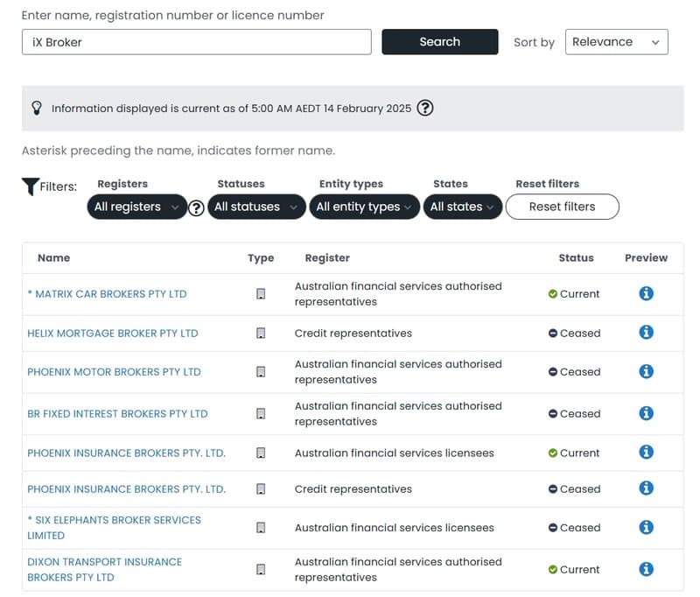Click the Register column header
This screenshot has width=700, height=597.
pyautogui.click(x=327, y=257)
